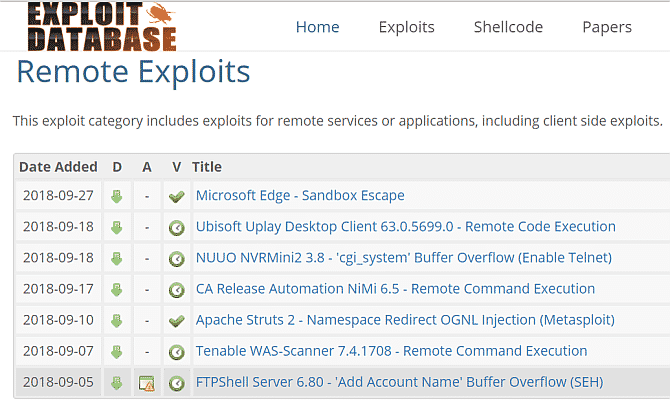Open the Exploits menu

coord(406,27)
